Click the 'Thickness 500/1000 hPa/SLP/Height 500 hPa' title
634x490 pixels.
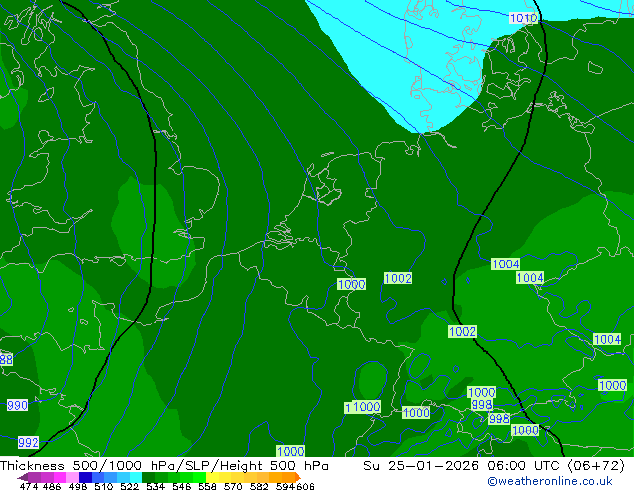pos(164,466)
